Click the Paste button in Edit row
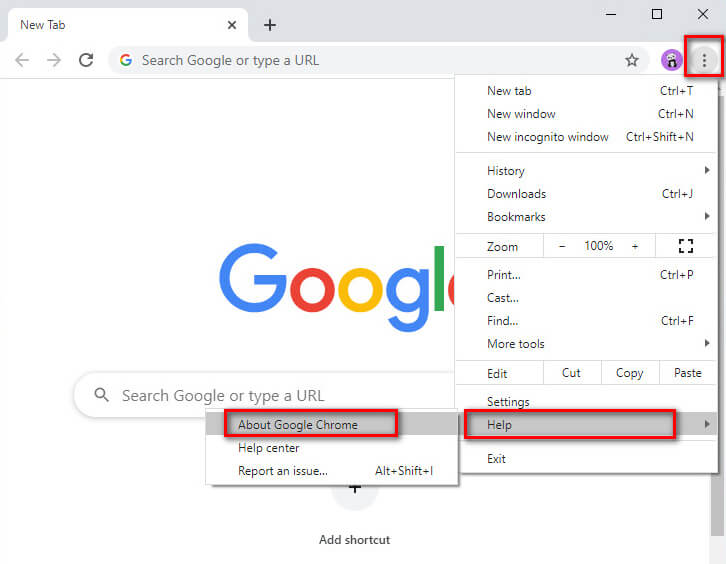 click(688, 373)
